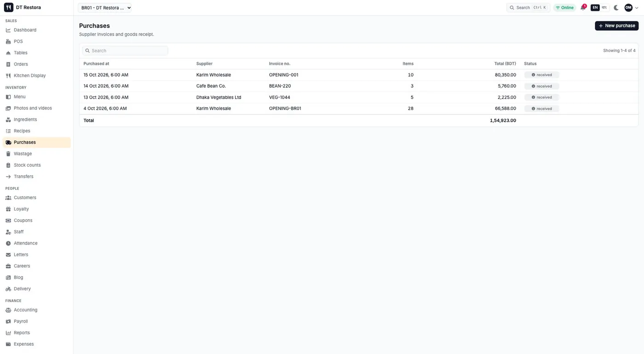Open Kitchen Display utensils icon

(8, 75)
